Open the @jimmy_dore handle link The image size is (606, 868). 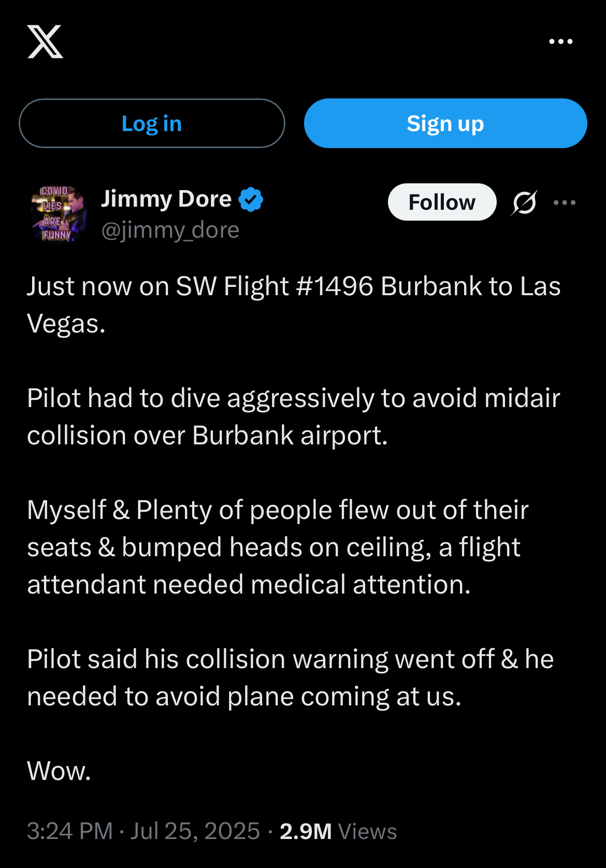pyautogui.click(x=170, y=230)
